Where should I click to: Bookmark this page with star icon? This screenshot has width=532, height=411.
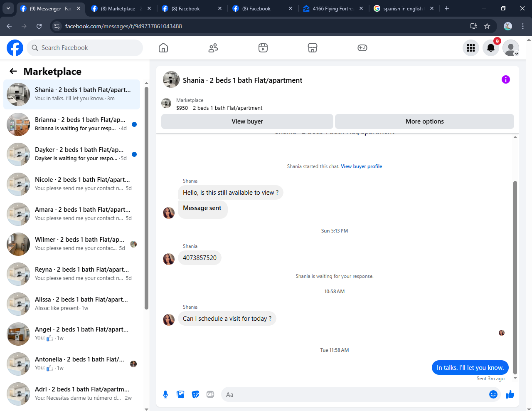(487, 26)
